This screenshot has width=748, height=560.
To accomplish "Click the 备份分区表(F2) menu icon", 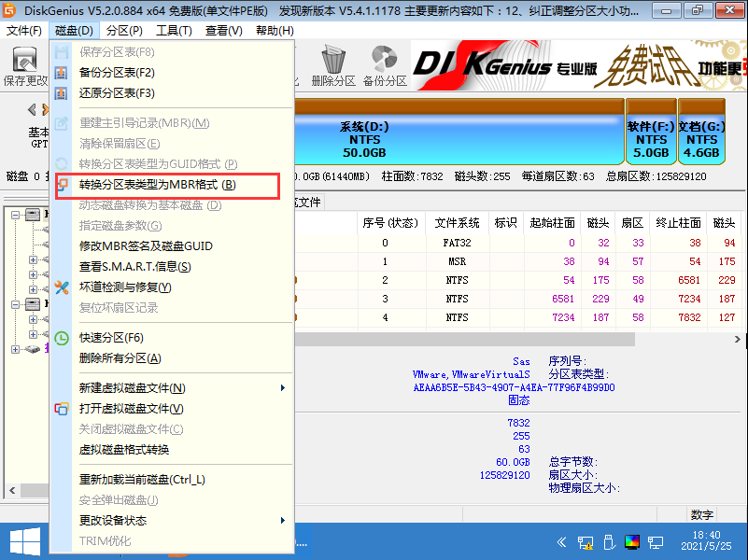I will (x=61, y=73).
